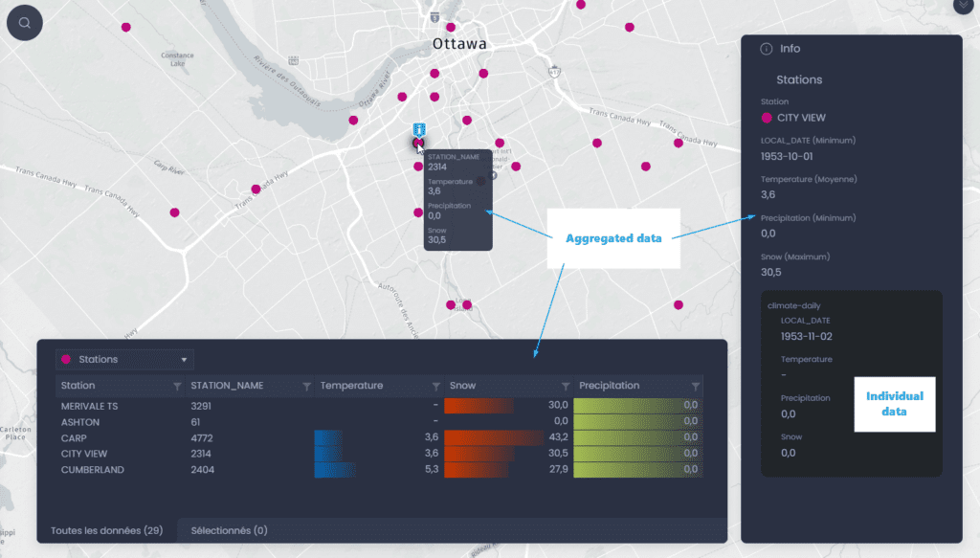Screen dimensions: 980x558
Task: Sort by Precipitation column header
Action: [609, 386]
